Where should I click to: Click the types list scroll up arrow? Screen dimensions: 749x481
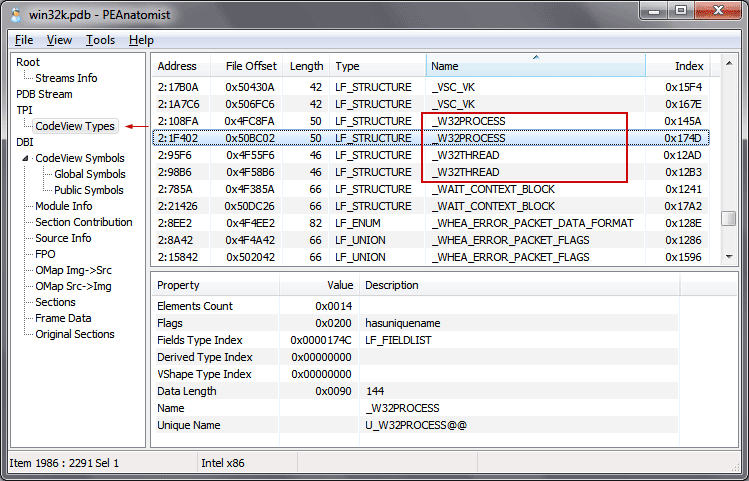coord(729,63)
